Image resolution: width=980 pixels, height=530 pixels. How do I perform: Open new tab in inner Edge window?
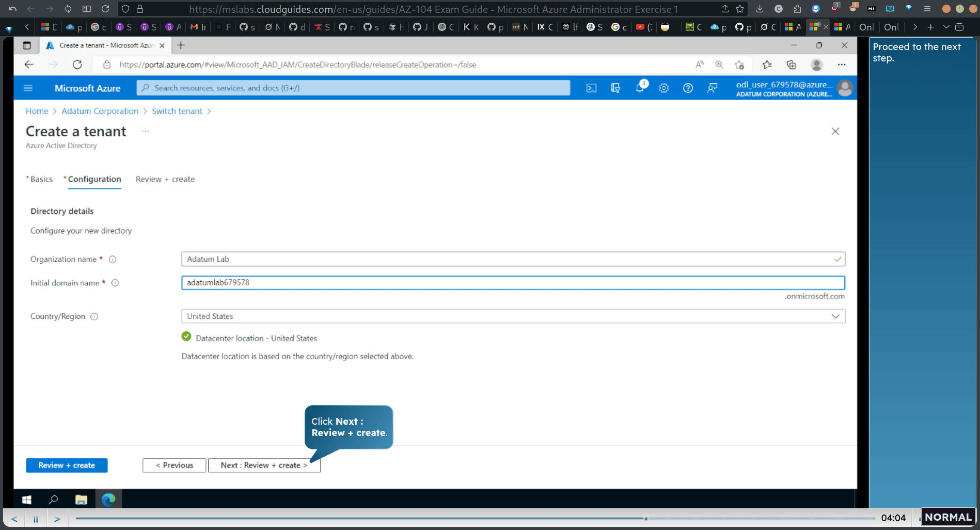[x=181, y=45]
